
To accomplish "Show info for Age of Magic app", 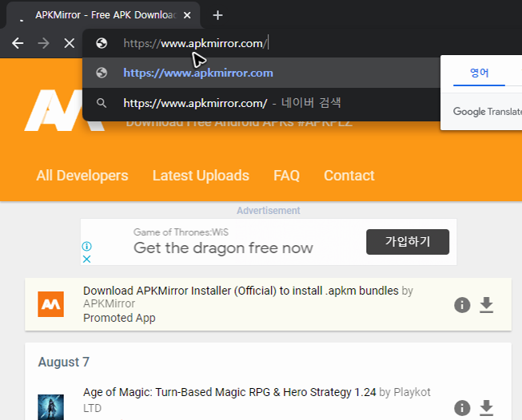I will pyautogui.click(x=462, y=408).
